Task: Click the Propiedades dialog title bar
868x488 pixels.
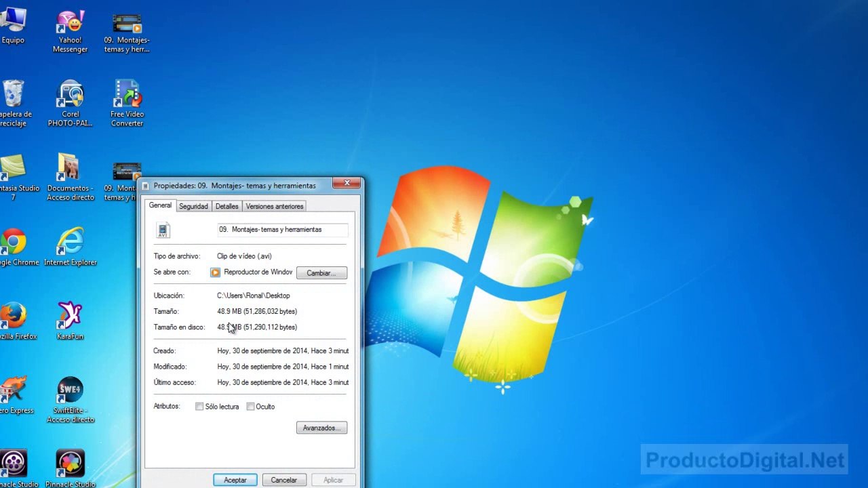Action: pyautogui.click(x=235, y=185)
